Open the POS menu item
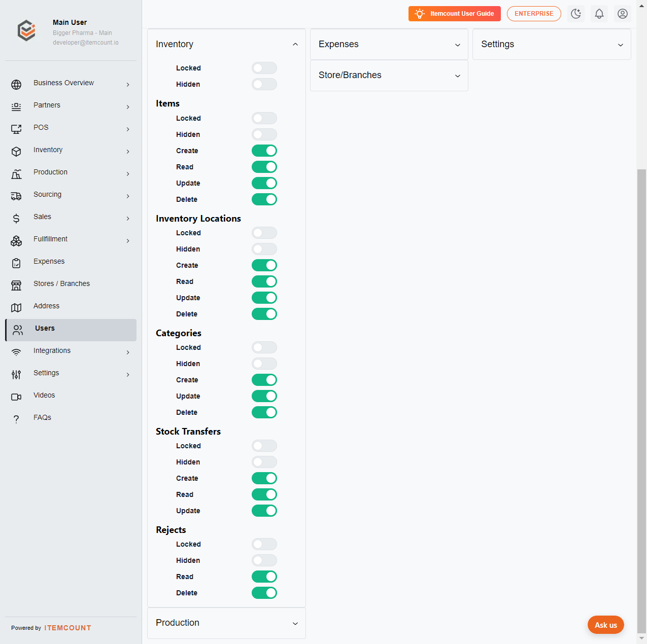 71,129
